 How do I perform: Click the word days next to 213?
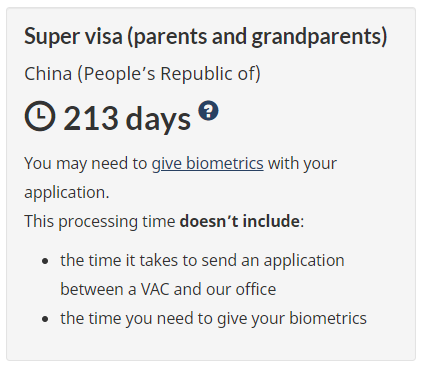pos(158,119)
